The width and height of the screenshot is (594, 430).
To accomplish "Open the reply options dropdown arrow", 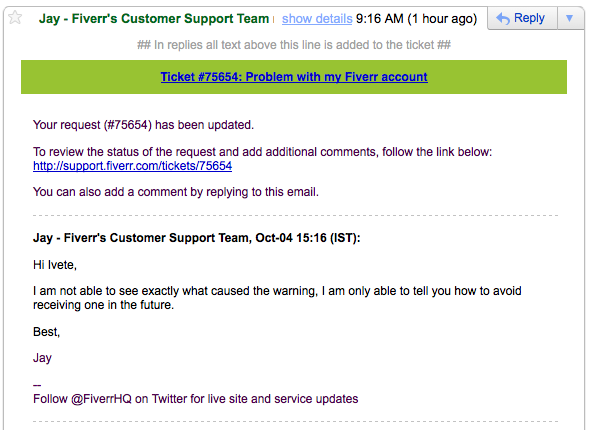I will coord(569,18).
